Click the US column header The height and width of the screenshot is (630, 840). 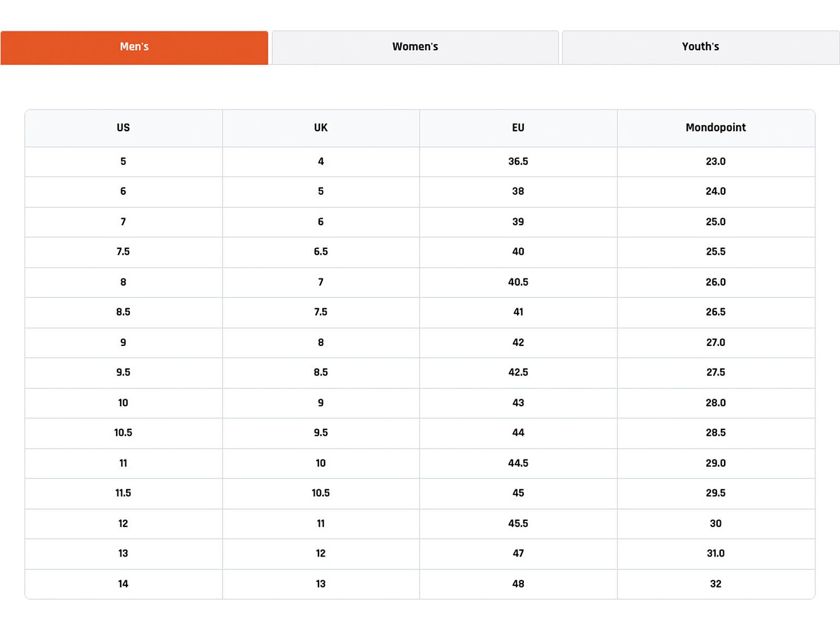[x=123, y=128]
